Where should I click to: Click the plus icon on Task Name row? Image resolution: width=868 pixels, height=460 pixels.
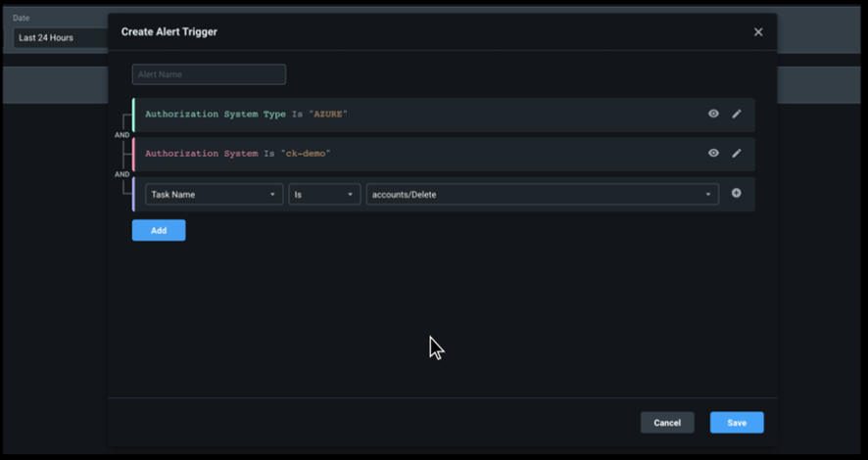point(737,193)
